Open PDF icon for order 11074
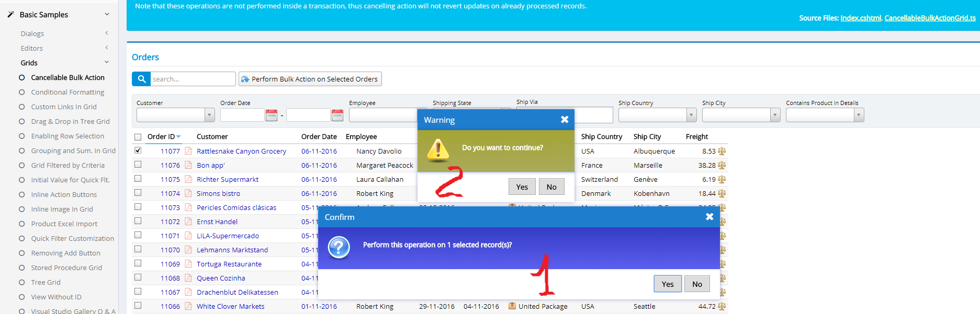Image resolution: width=980 pixels, height=314 pixels. click(188, 193)
